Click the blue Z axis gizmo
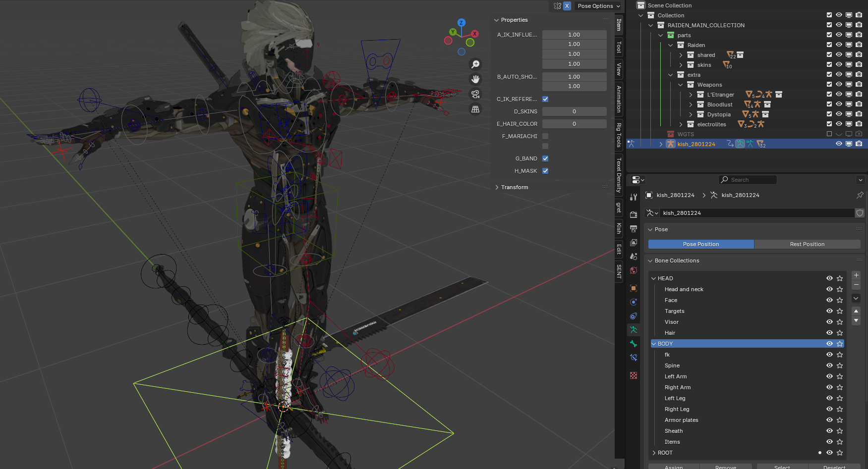The image size is (868, 469). 462,23
